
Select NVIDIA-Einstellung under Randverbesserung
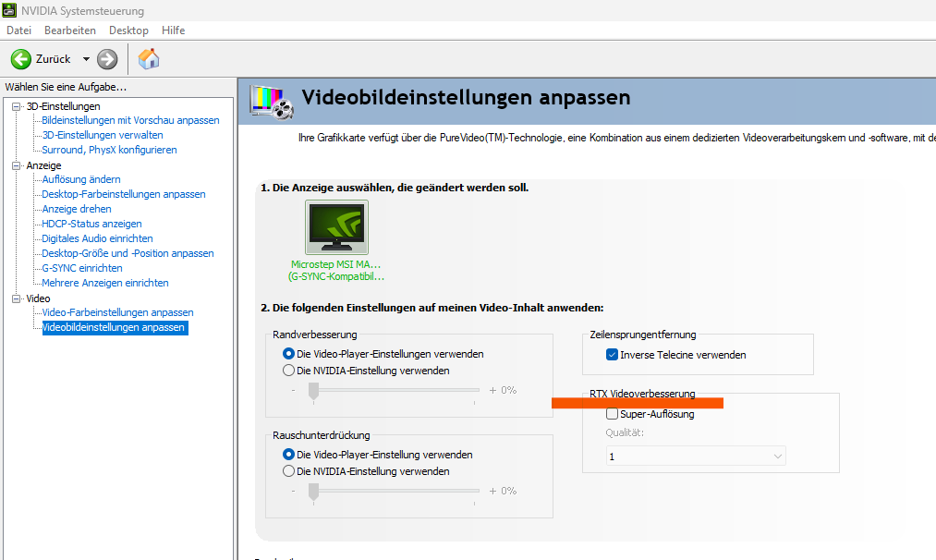288,371
